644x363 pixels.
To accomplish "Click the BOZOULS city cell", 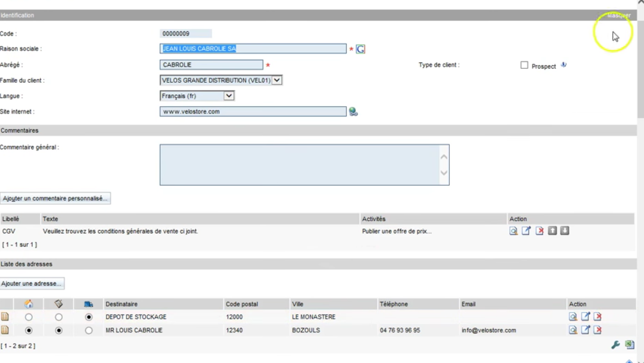I will [306, 330].
